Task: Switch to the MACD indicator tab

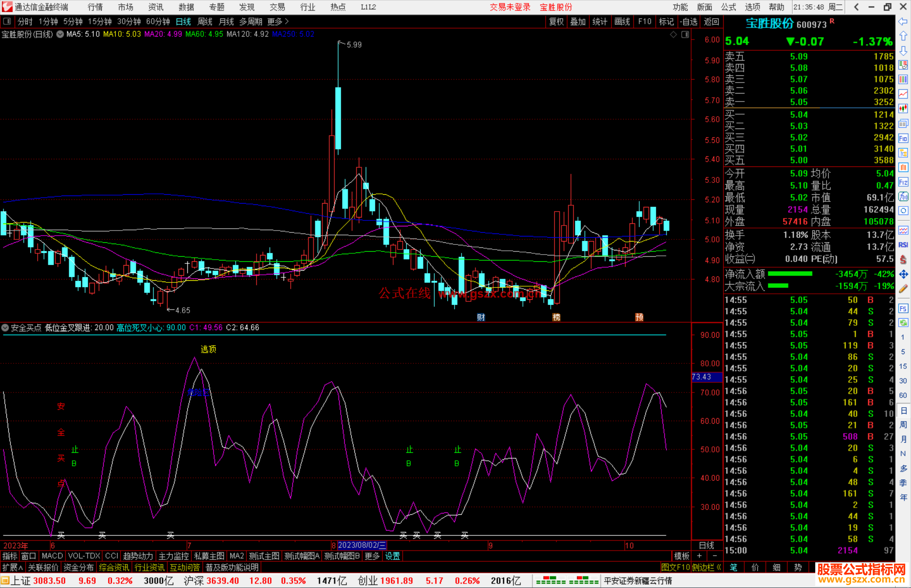Action: coord(52,556)
